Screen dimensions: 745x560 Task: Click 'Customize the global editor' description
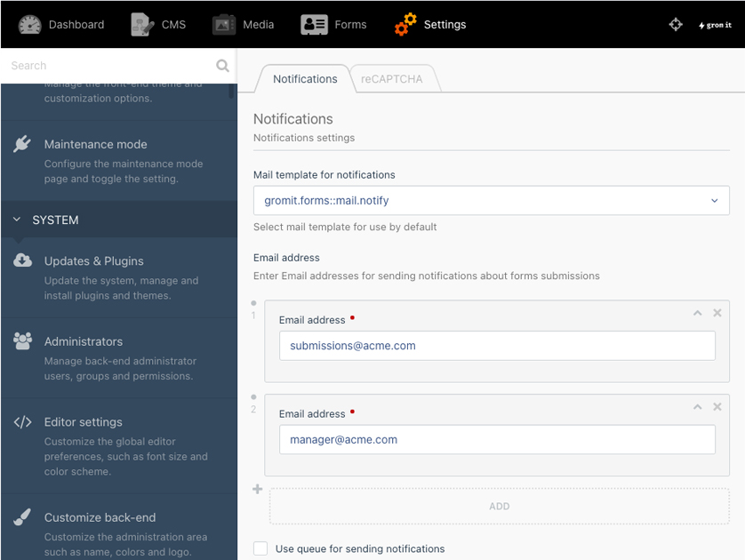click(109, 442)
